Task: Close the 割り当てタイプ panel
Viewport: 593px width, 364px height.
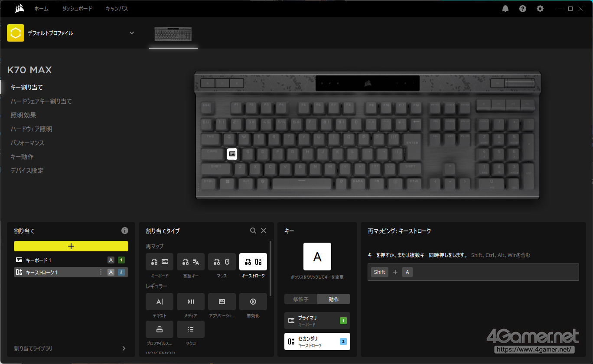Action: tap(264, 231)
